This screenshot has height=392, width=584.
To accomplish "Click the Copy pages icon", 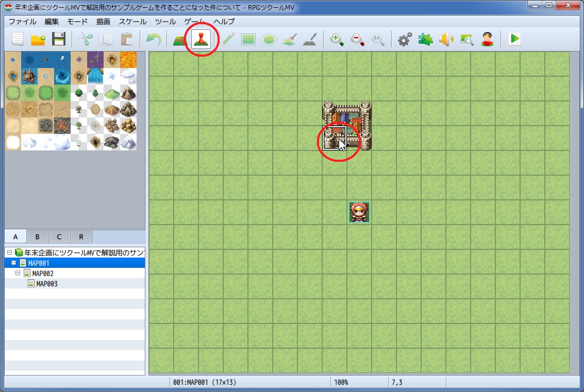I will [106, 39].
